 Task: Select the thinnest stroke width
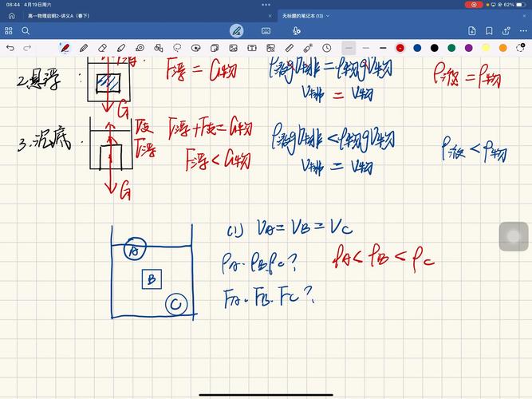pos(349,48)
